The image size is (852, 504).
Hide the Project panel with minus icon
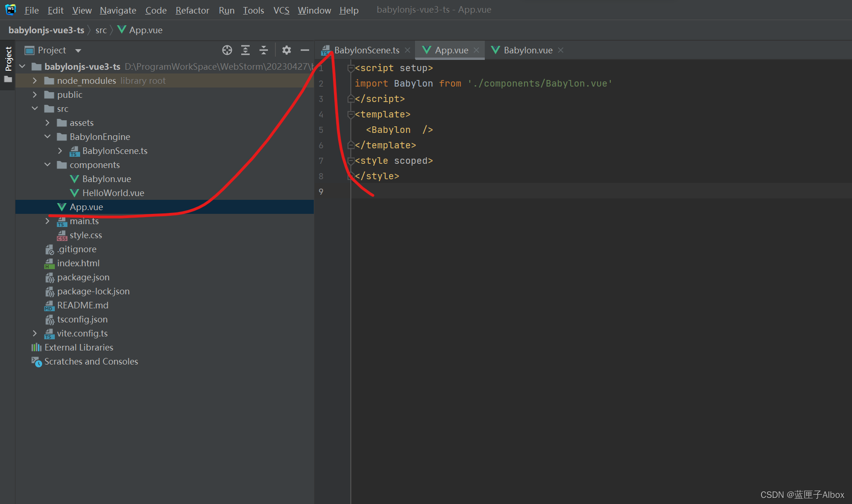305,50
